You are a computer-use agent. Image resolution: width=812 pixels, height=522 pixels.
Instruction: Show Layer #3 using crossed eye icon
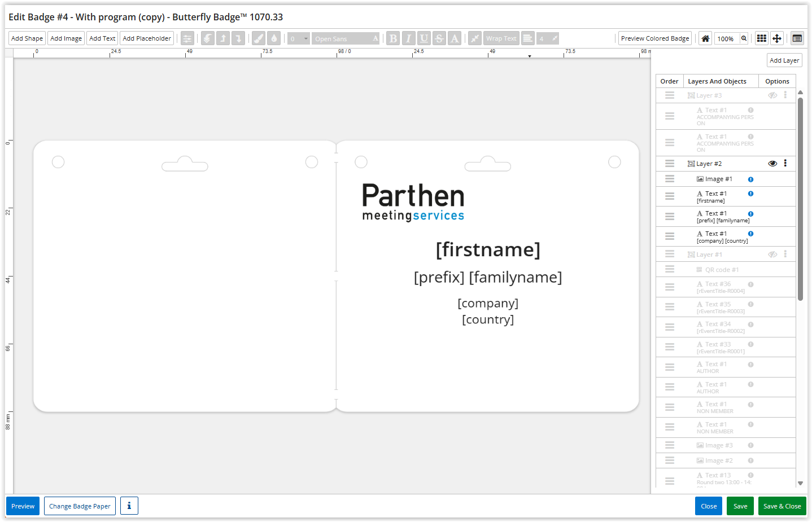pyautogui.click(x=772, y=95)
